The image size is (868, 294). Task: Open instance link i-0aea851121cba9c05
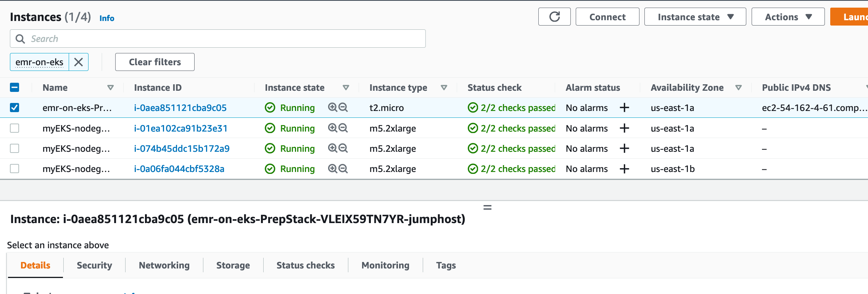[x=180, y=108]
